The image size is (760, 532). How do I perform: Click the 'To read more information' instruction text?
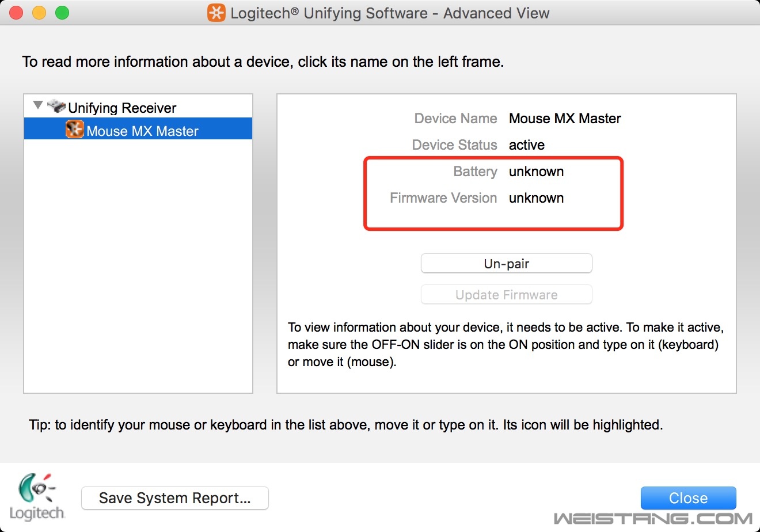click(263, 62)
